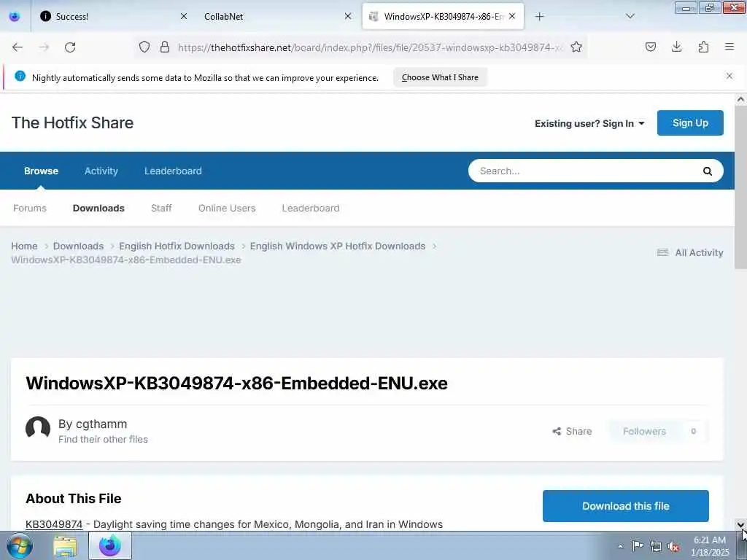Viewport: 747px width, 560px height.
Task: Go to the Downloads breadcrumb link
Action: click(78, 246)
